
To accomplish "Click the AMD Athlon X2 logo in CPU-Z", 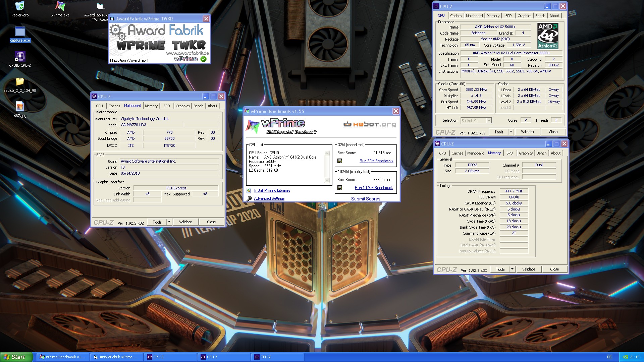I will (548, 36).
